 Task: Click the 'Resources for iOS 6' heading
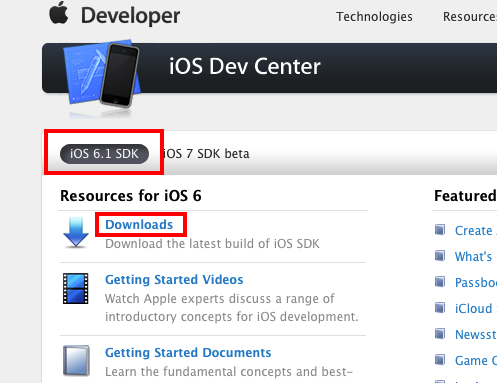pos(131,196)
